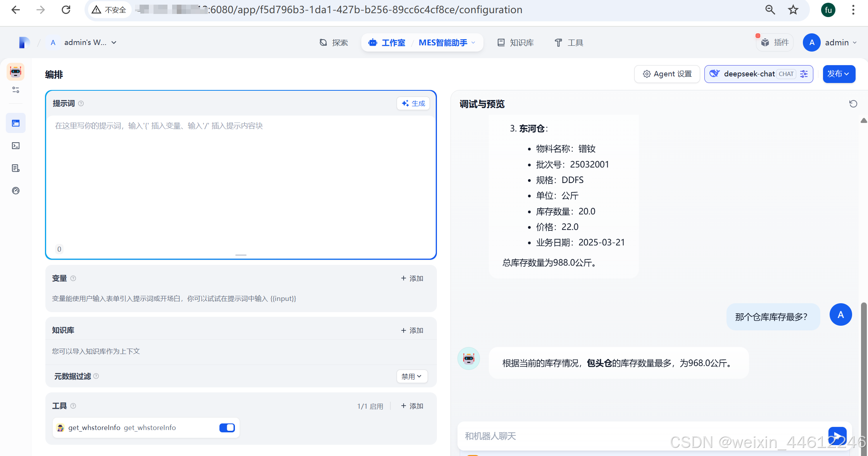
Task: Send the chat message arrow icon
Action: pyautogui.click(x=837, y=436)
